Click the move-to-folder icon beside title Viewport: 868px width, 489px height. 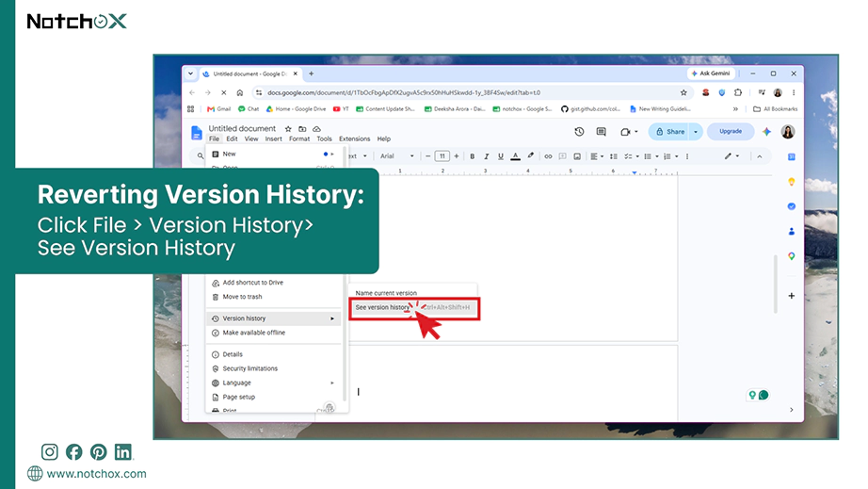pos(302,128)
